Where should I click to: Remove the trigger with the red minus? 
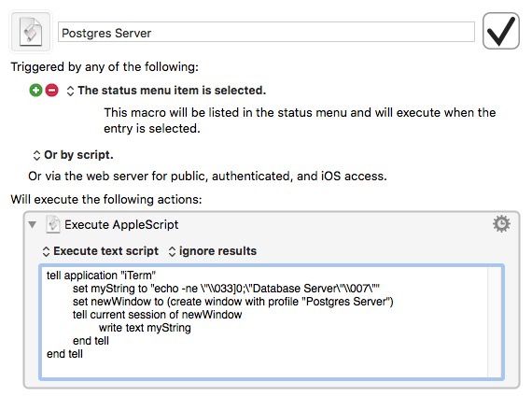point(52,91)
